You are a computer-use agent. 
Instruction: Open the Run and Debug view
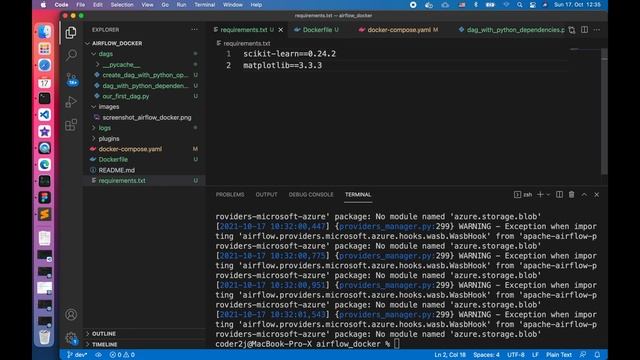(71, 102)
